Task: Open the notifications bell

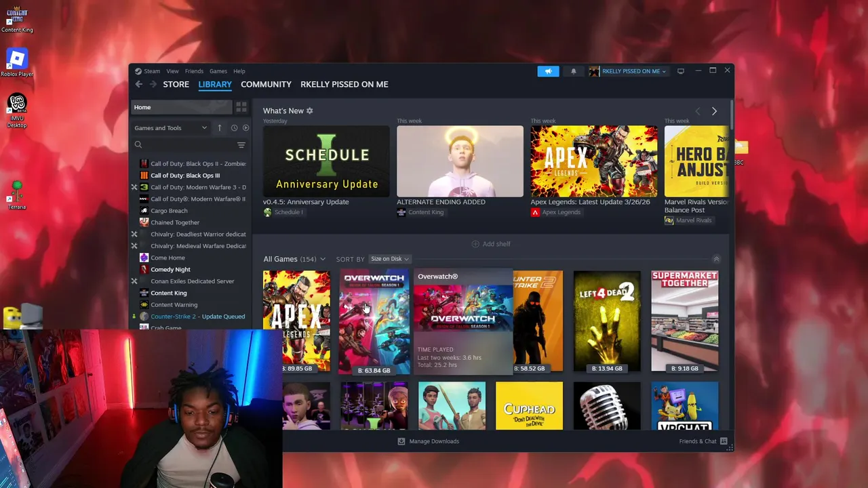Action: (x=574, y=71)
